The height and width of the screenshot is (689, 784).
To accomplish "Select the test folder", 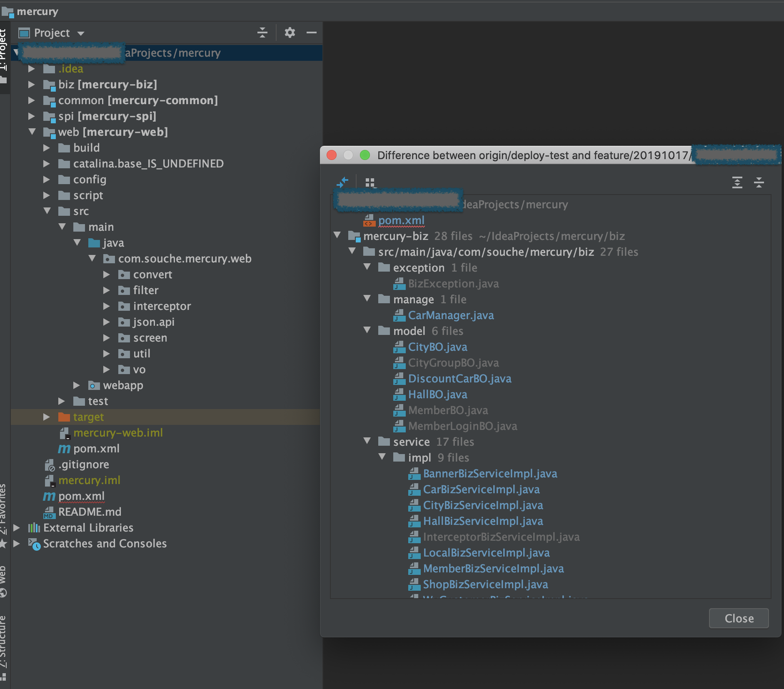I will 98,401.
